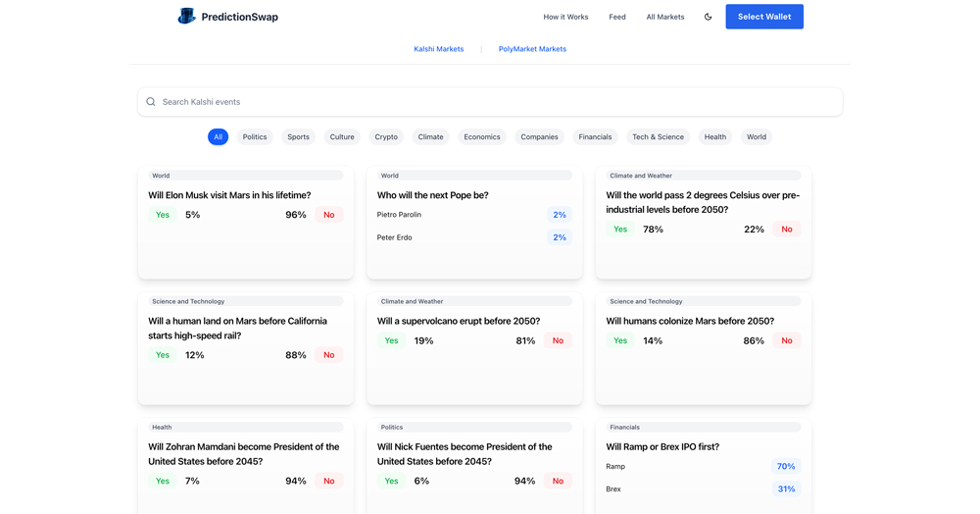The width and height of the screenshot is (980, 514).
Task: Go to All Markets
Action: (665, 17)
